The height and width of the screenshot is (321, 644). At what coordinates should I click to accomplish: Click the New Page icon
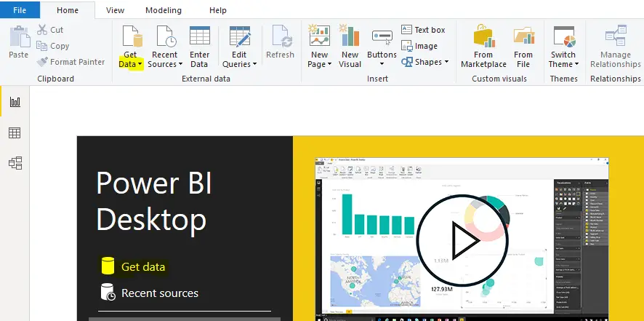coord(320,36)
